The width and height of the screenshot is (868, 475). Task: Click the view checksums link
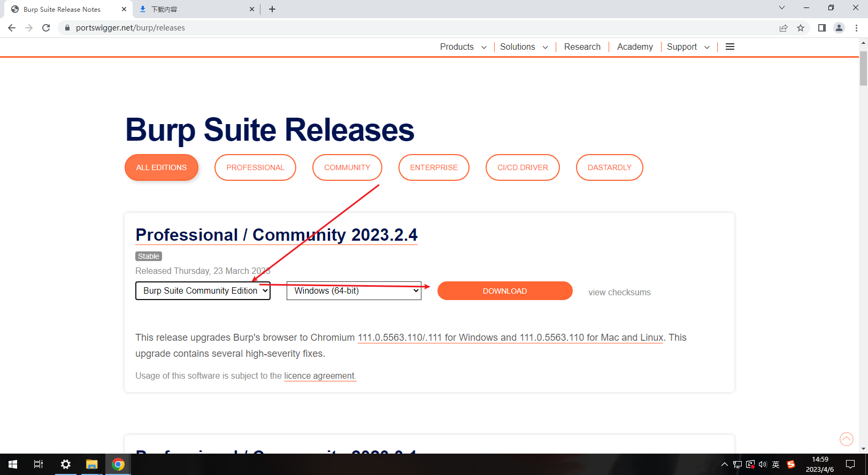(x=619, y=292)
